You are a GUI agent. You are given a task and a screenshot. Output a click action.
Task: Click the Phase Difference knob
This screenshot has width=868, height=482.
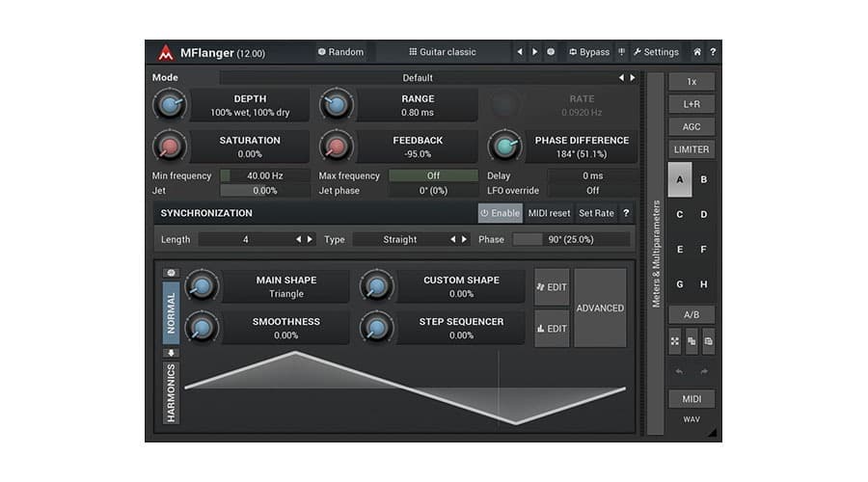click(504, 147)
